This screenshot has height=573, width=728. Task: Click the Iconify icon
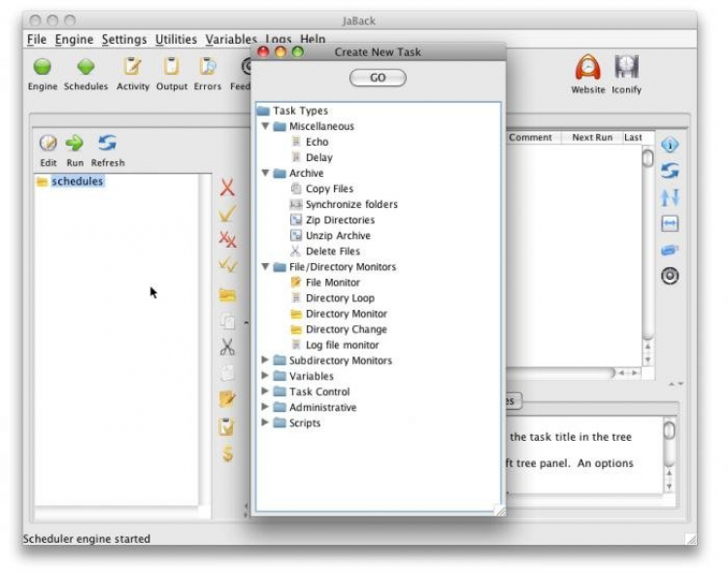[626, 68]
